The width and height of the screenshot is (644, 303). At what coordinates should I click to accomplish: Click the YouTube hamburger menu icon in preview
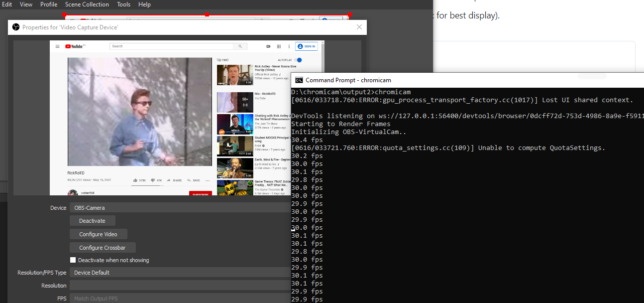click(x=58, y=46)
